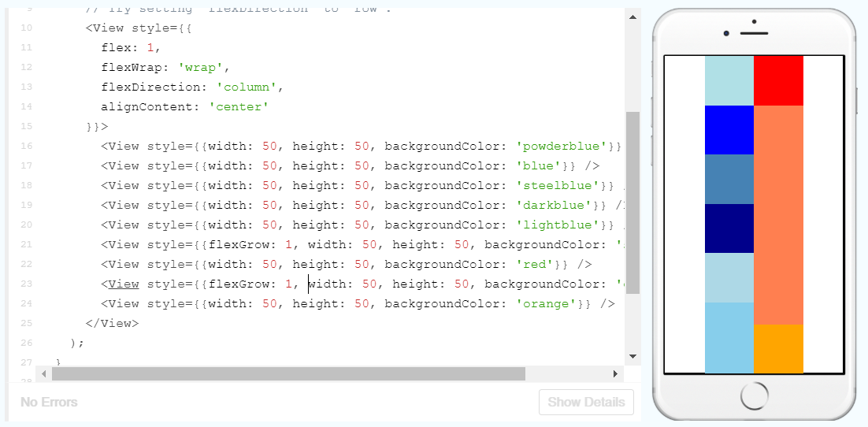Click the 'No Errors' status text
Image resolution: width=868 pixels, height=427 pixels.
[49, 402]
